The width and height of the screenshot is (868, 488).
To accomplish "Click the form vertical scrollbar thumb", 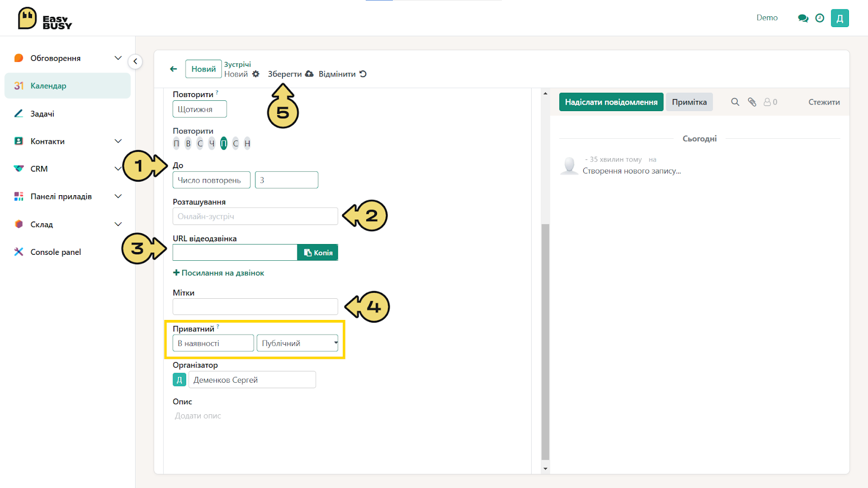I will 545,342.
